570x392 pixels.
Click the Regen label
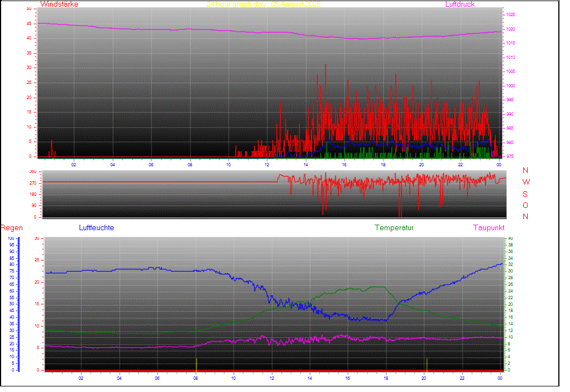(x=11, y=228)
